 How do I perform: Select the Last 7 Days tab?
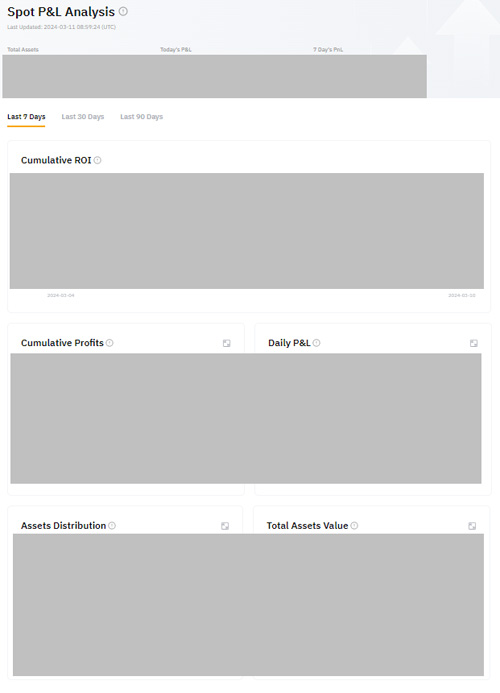click(26, 117)
